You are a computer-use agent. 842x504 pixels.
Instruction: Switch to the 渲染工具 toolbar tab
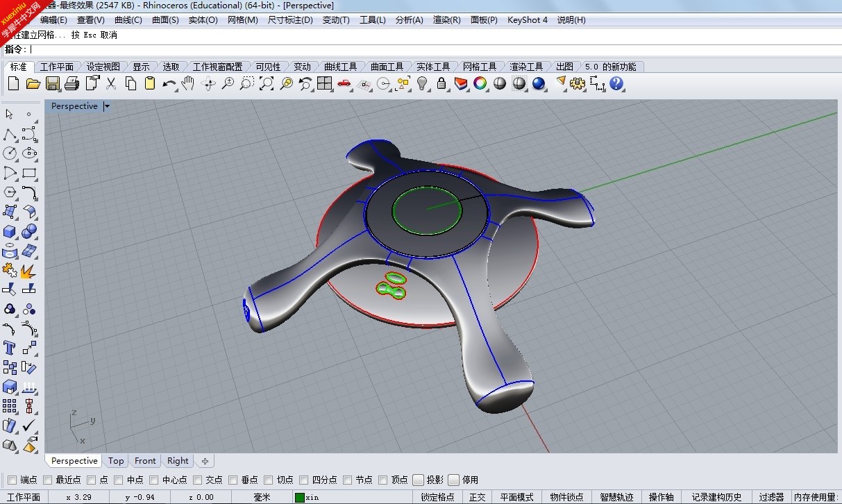[x=526, y=67]
